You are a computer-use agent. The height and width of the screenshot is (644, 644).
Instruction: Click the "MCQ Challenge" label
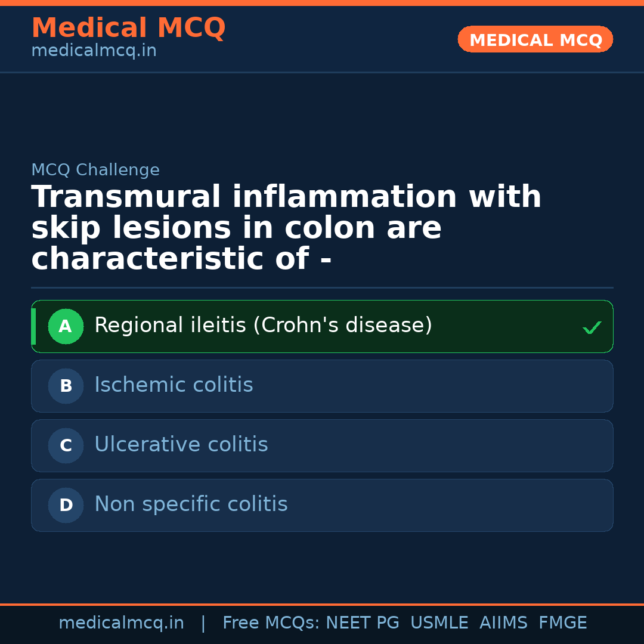(x=95, y=170)
